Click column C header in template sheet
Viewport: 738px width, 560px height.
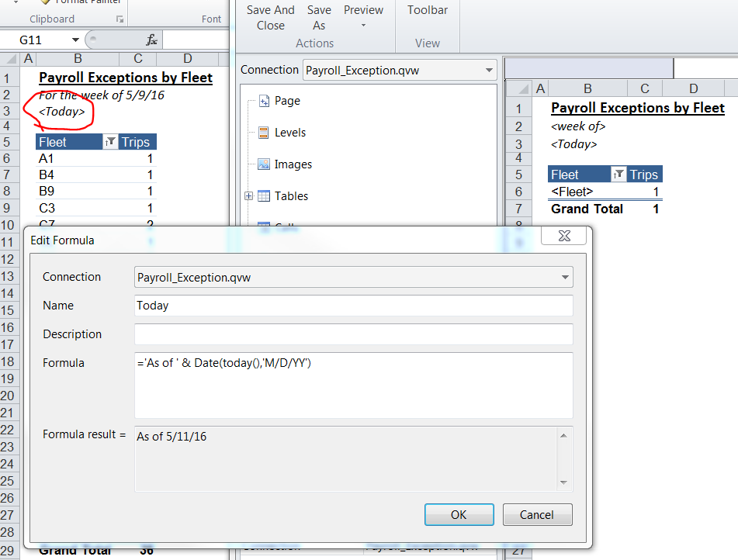click(645, 88)
